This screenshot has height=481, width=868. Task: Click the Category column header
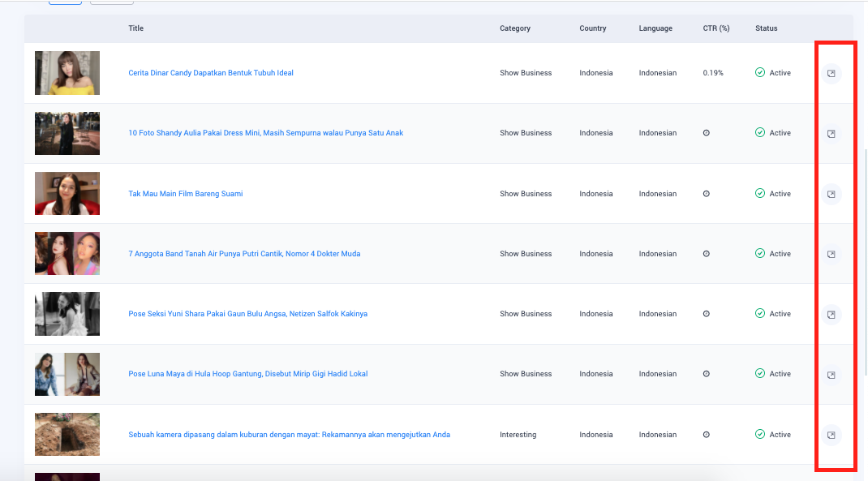point(514,28)
